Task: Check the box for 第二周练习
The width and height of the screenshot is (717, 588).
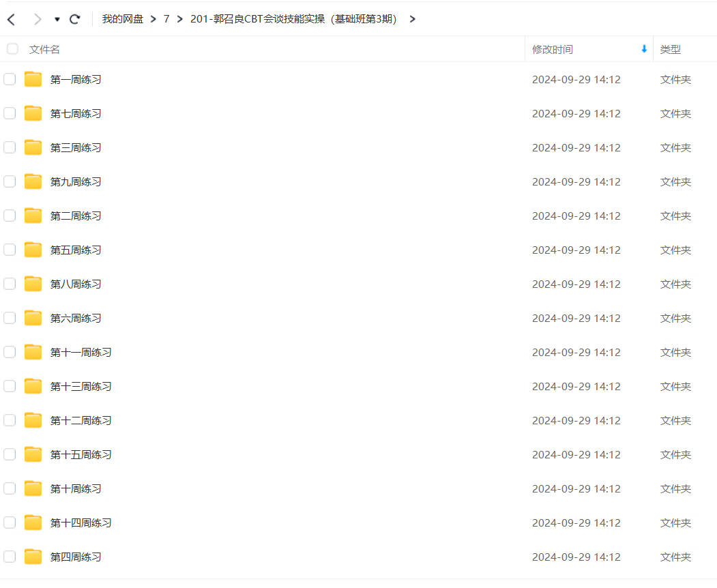Action: (10, 216)
